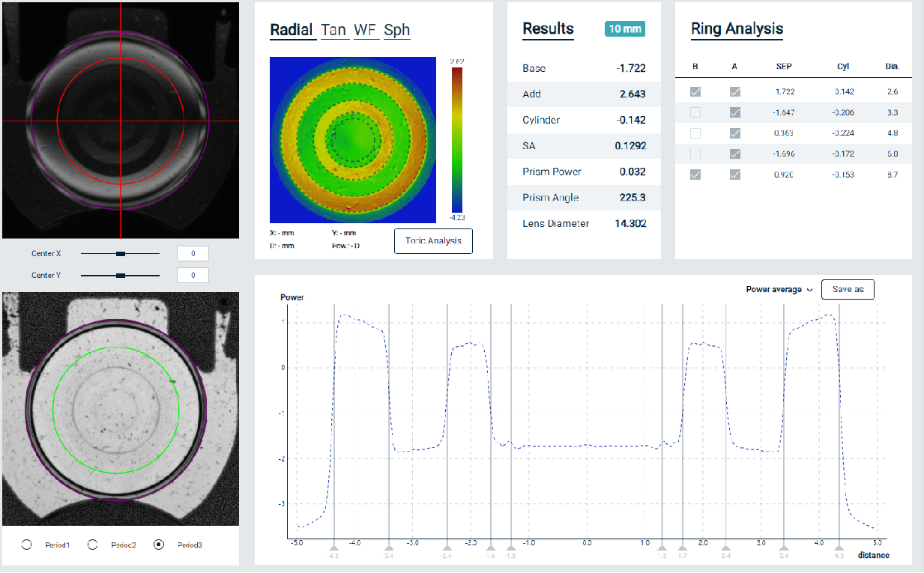This screenshot has height=573, width=924.
Task: Click the Center X slider handle
Action: pyautogui.click(x=121, y=254)
